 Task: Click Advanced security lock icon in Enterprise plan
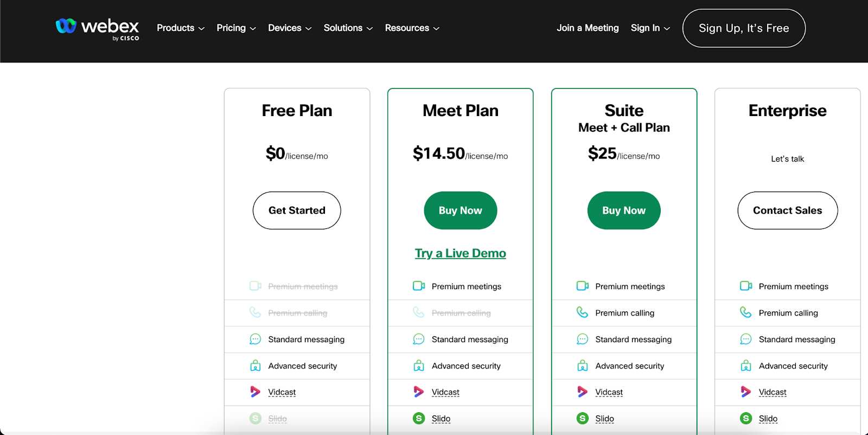[746, 366]
